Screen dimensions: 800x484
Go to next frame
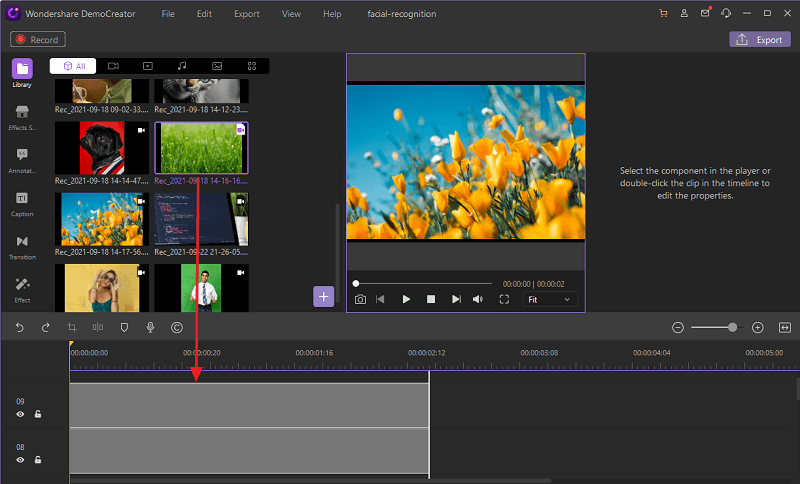click(456, 299)
